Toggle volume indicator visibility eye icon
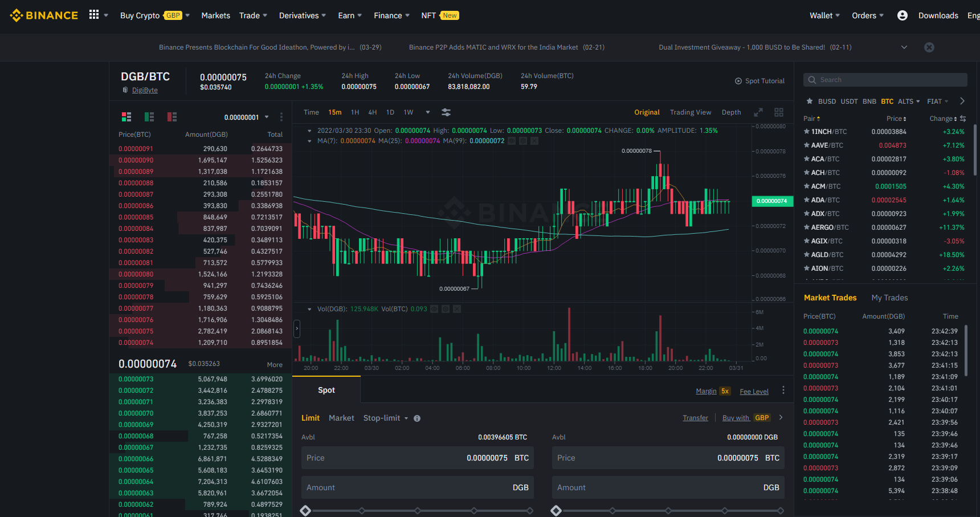This screenshot has width=980, height=517. click(x=434, y=309)
